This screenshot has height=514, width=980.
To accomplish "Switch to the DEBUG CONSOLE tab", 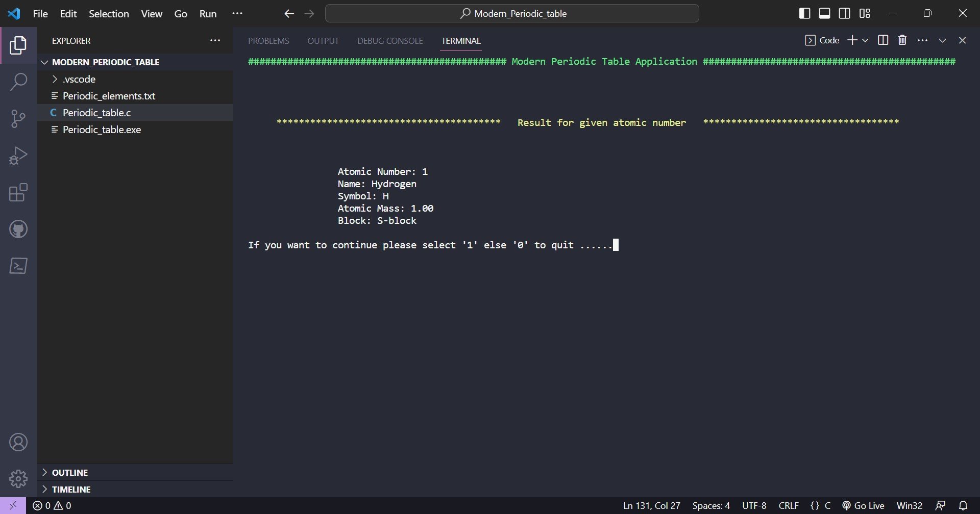I will pyautogui.click(x=390, y=41).
